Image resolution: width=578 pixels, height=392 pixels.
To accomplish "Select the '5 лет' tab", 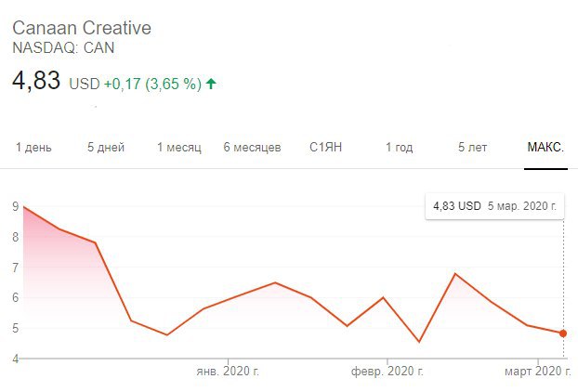I will coord(473,149).
